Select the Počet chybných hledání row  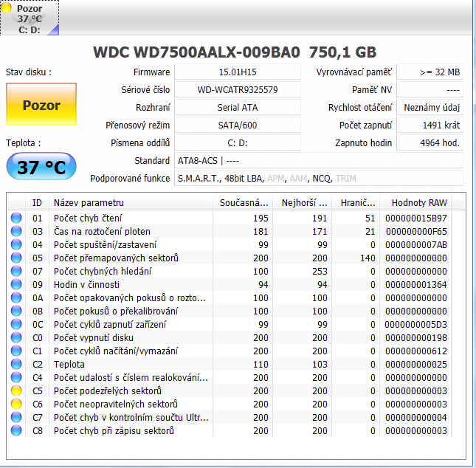click(230, 271)
